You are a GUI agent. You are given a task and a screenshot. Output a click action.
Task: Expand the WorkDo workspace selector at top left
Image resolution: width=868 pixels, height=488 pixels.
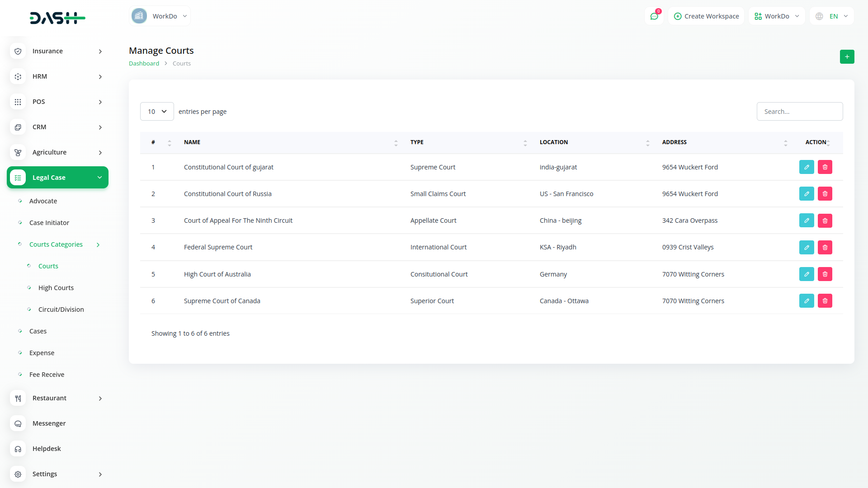[x=160, y=16]
